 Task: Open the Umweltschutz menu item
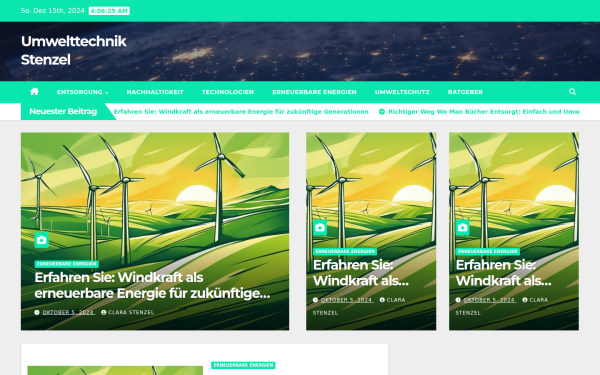point(402,92)
